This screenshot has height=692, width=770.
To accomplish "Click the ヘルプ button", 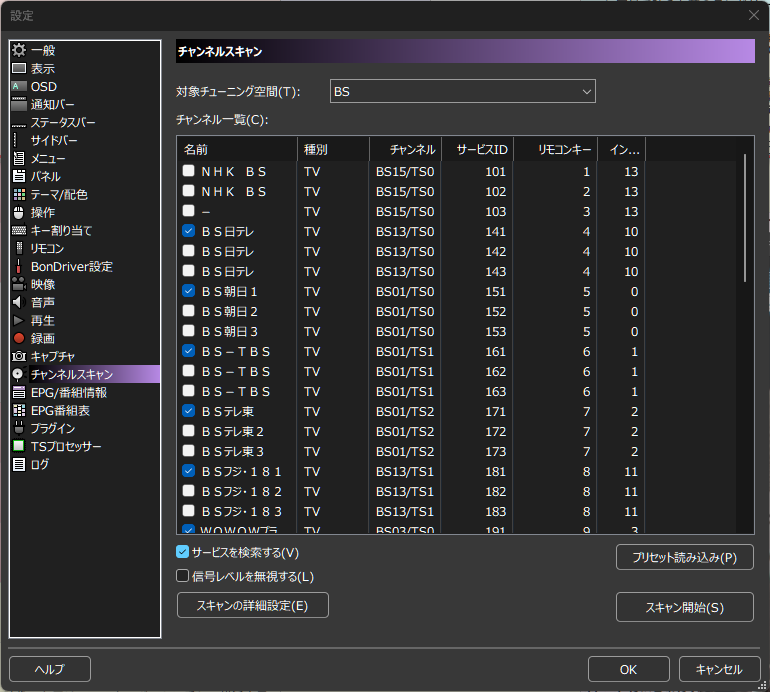I will coord(50,669).
